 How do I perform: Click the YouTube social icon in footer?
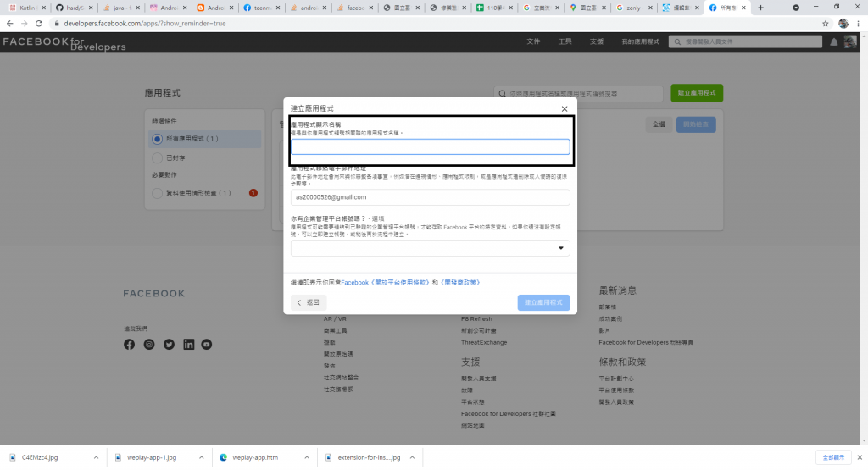pos(207,345)
